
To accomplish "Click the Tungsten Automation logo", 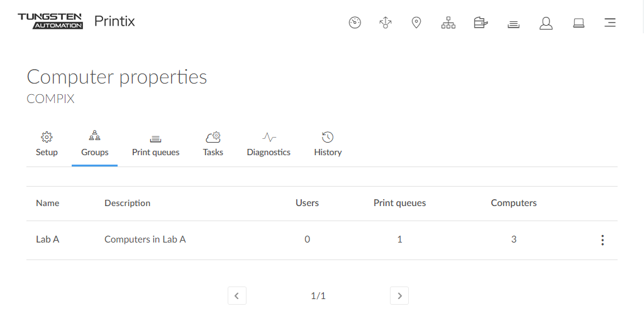I will [50, 21].
